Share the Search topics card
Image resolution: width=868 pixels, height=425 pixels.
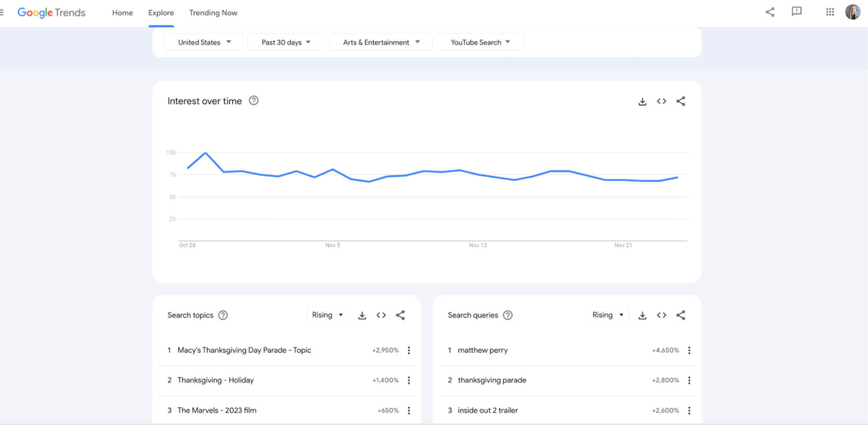[400, 315]
